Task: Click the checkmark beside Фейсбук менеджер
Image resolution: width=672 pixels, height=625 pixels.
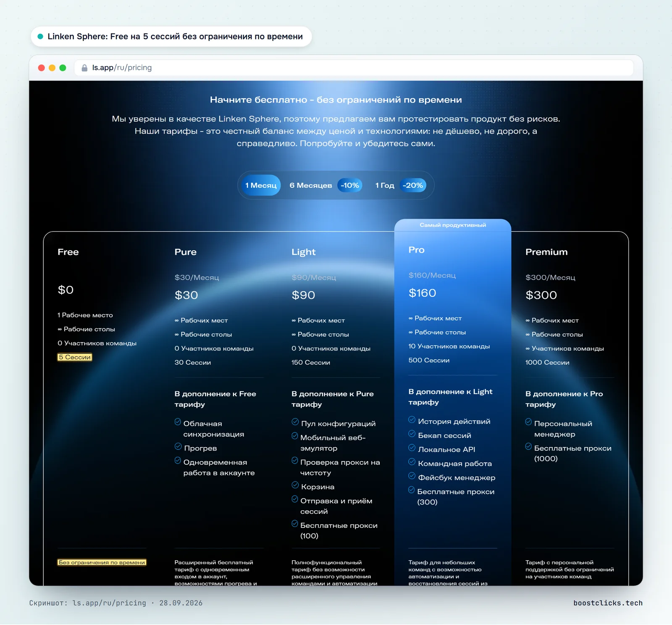Action: click(412, 476)
